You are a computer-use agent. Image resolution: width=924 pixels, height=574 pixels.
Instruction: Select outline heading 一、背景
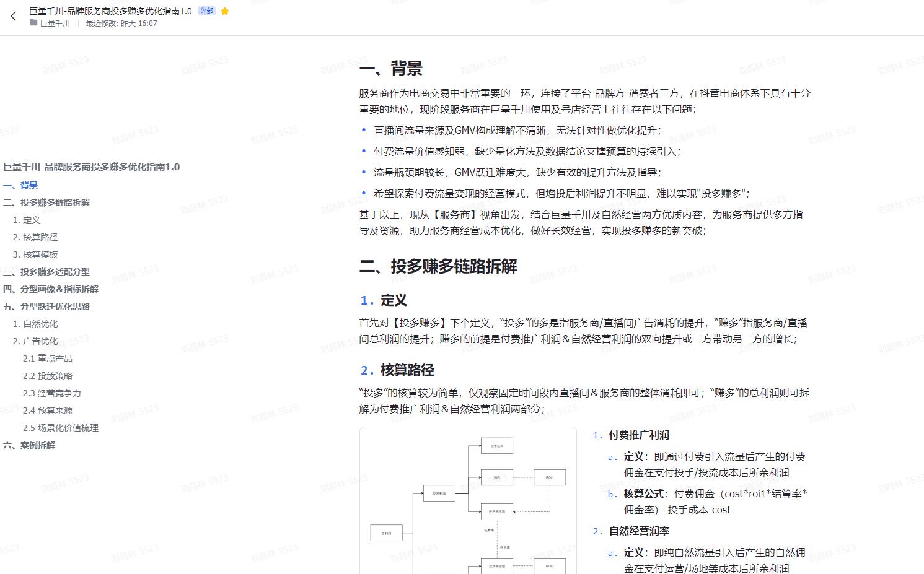coord(20,185)
